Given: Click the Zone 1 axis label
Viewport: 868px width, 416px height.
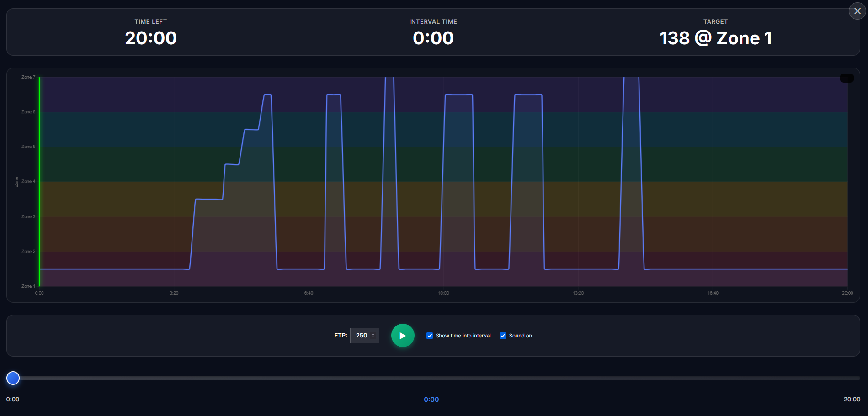Looking at the screenshot, I should [28, 286].
